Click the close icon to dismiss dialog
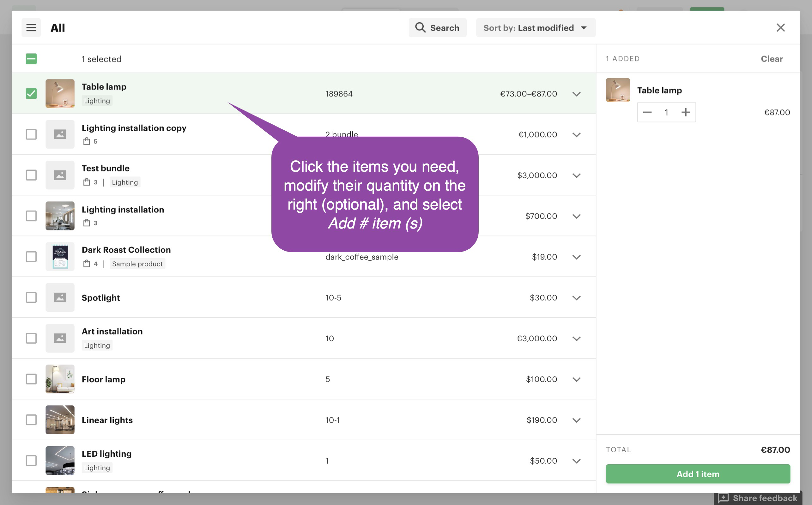 pos(781,27)
